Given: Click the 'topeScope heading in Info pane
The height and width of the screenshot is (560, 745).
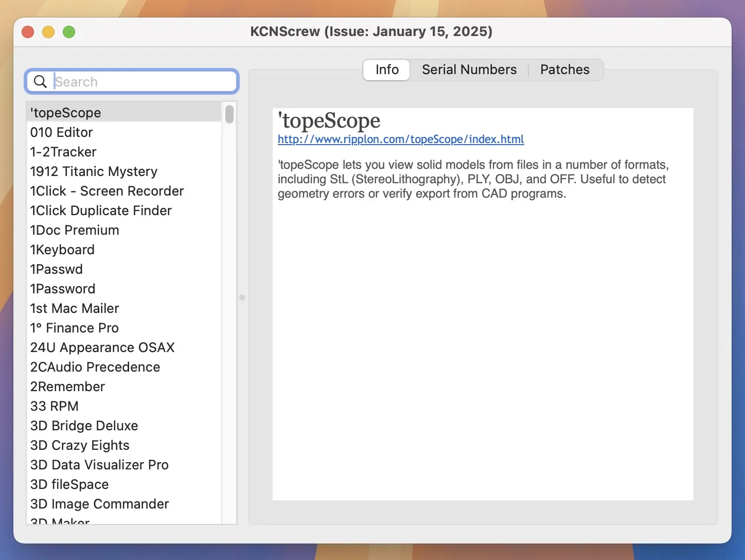Looking at the screenshot, I should (329, 120).
